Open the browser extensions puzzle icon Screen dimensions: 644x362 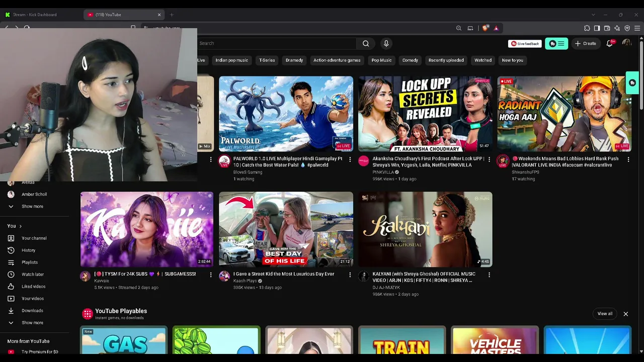(587, 28)
